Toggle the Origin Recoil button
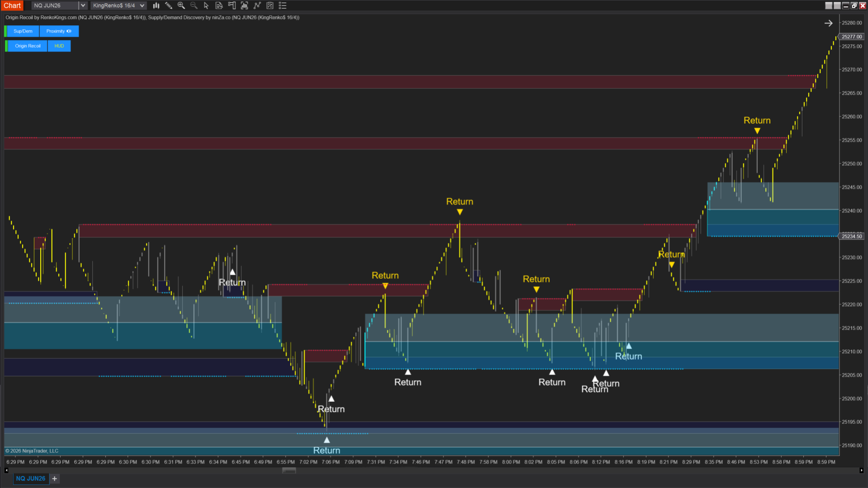 pos(28,46)
